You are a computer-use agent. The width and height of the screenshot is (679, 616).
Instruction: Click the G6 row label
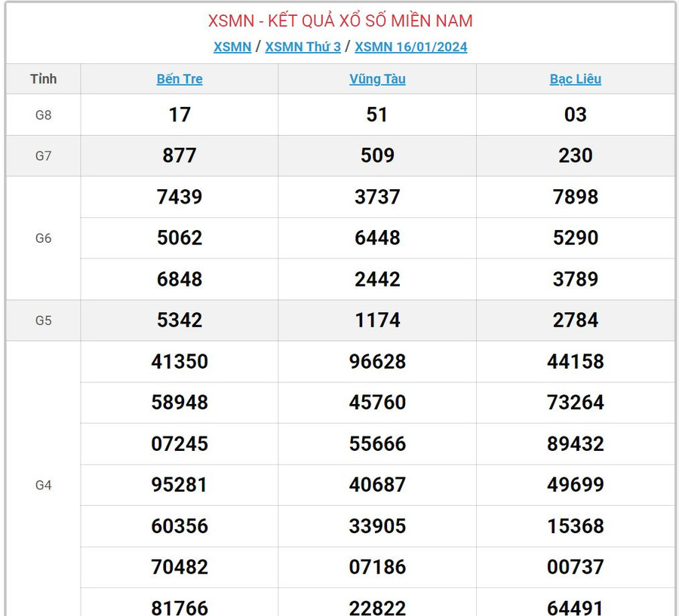click(x=44, y=238)
